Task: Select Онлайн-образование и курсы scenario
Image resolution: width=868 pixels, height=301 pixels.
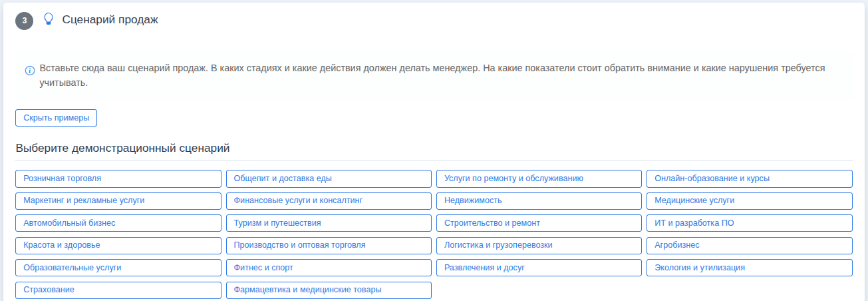Action: [749, 178]
